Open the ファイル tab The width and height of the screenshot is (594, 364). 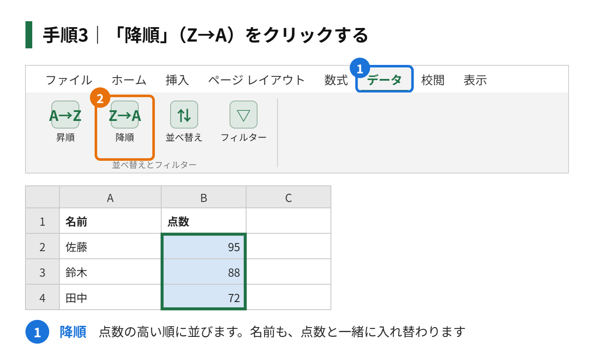coord(69,80)
